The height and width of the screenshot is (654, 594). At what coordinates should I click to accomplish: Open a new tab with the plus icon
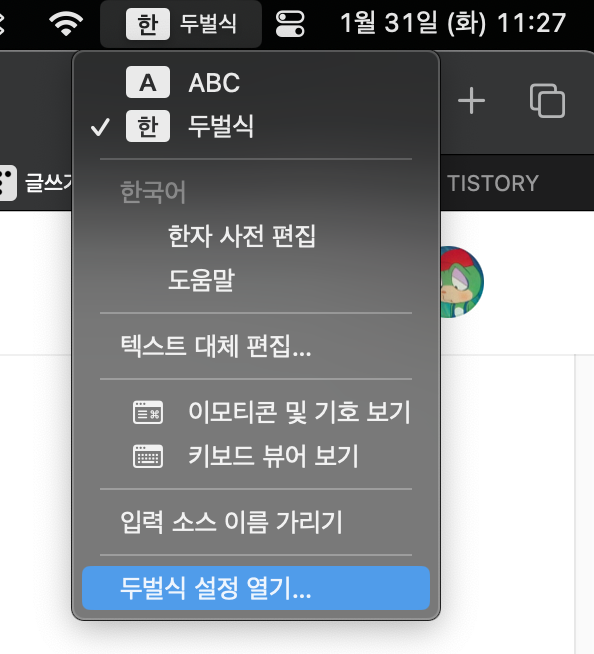pos(471,101)
